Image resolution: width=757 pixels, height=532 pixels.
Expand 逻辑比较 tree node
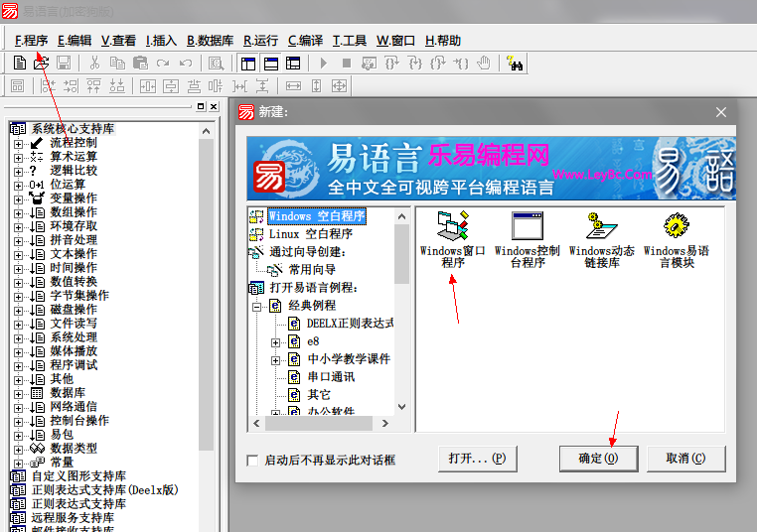click(18, 172)
